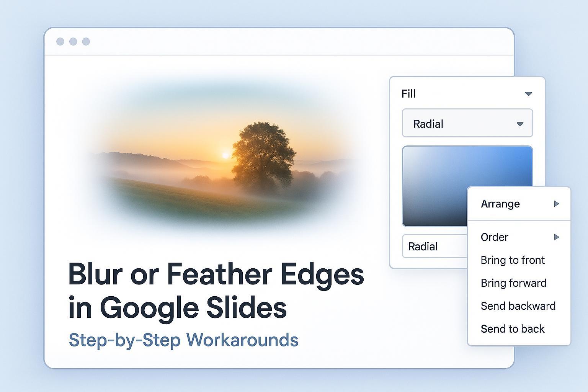Select Bring forward from the menu
588x392 pixels.
[x=513, y=283]
